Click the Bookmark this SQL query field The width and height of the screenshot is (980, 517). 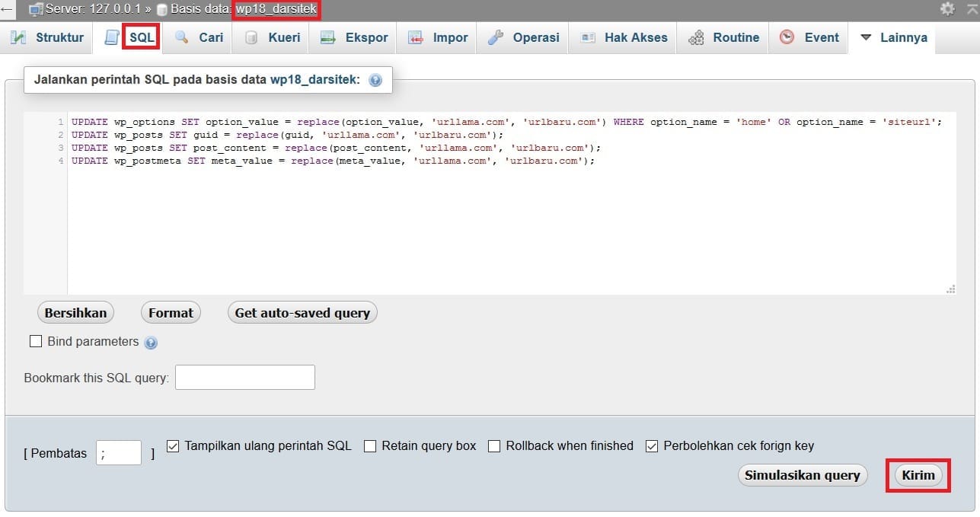[x=245, y=377]
